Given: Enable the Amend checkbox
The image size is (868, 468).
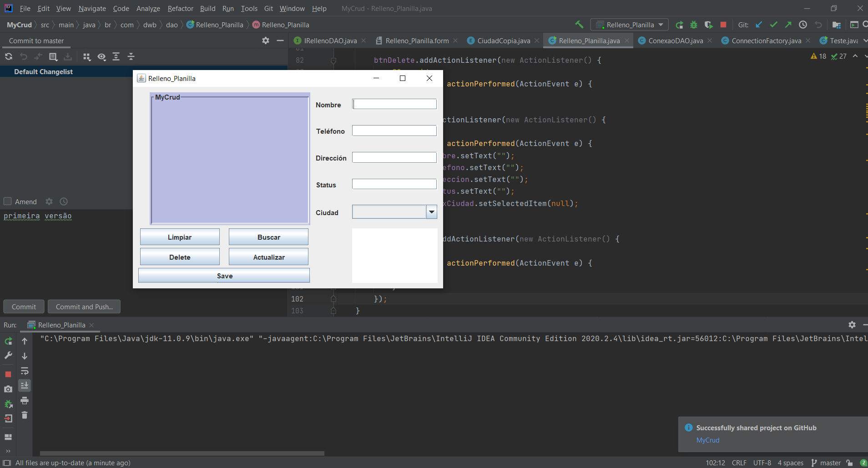Looking at the screenshot, I should point(7,201).
